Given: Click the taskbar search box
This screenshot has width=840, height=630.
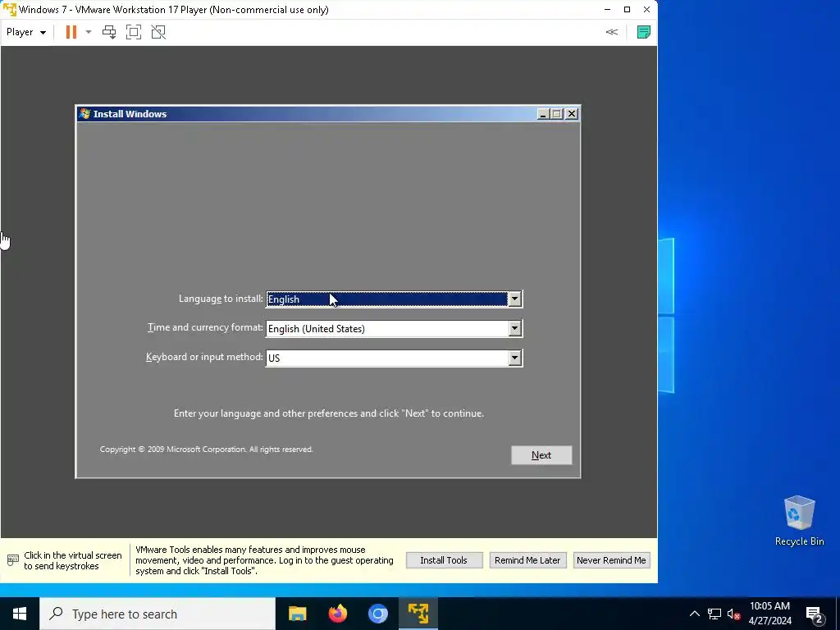Looking at the screenshot, I should [x=157, y=614].
